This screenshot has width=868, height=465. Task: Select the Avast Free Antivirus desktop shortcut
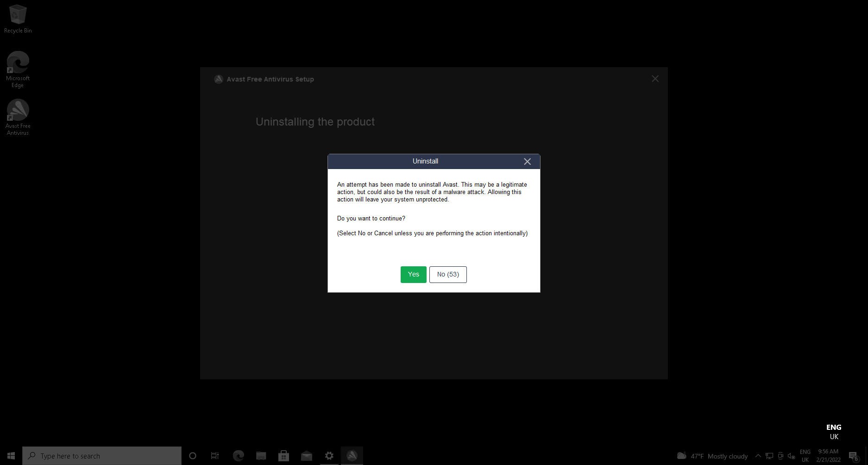(18, 117)
